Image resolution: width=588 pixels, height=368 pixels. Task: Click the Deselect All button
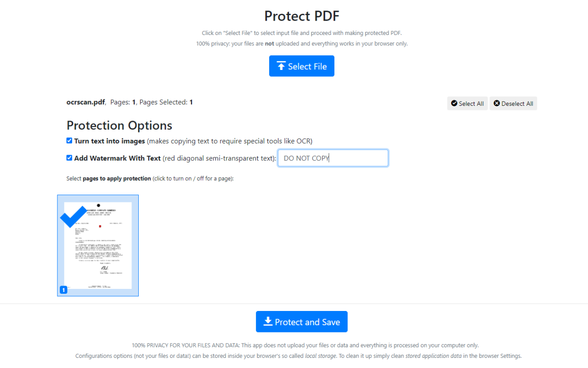pyautogui.click(x=513, y=103)
